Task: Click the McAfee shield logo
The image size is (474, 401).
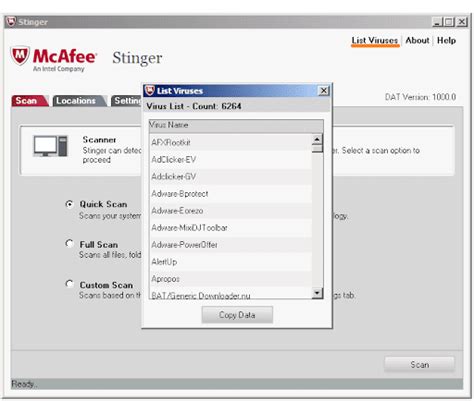Action: (x=20, y=56)
